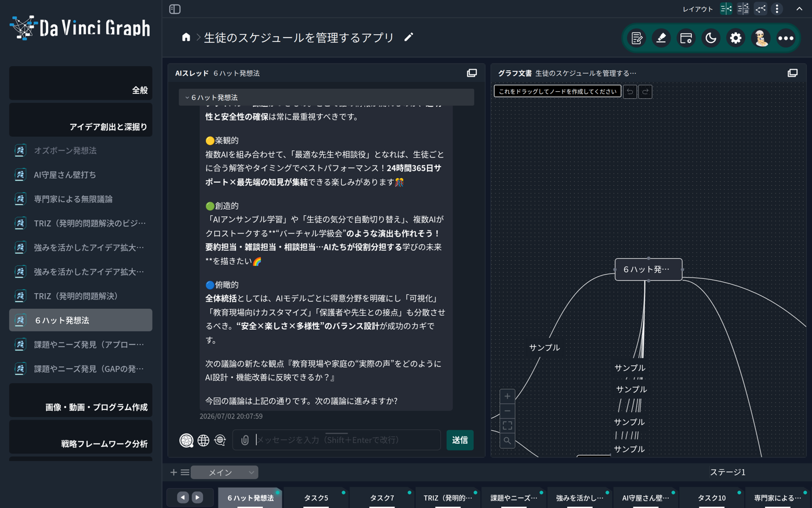
Task: Switch to the タスク7 tab
Action: tap(382, 498)
